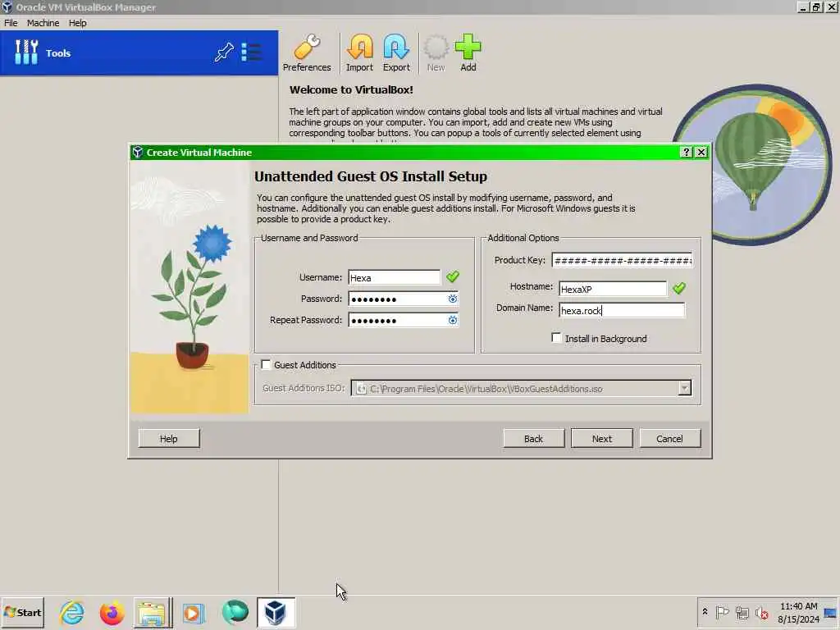Screen dimensions: 840x630
Task: Click the Guest Additions ISO path combo box
Action: pyautogui.click(x=521, y=388)
